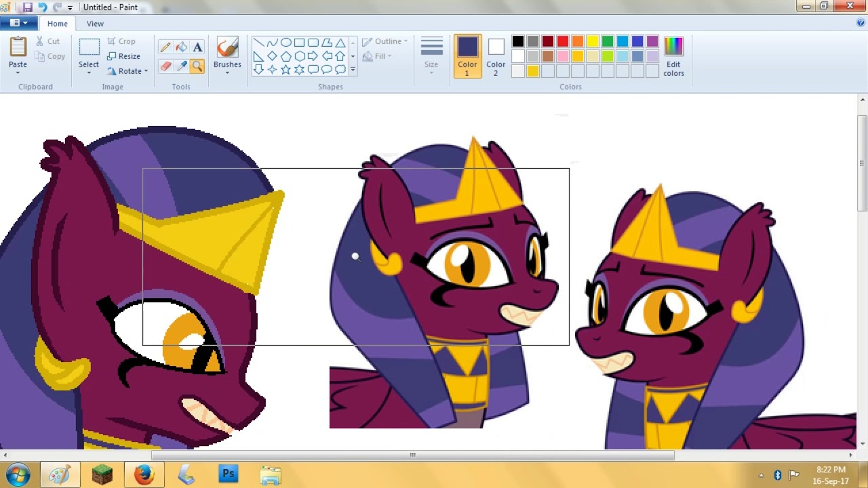This screenshot has height=488, width=868.
Task: Pick the black color swatch
Action: coord(518,42)
